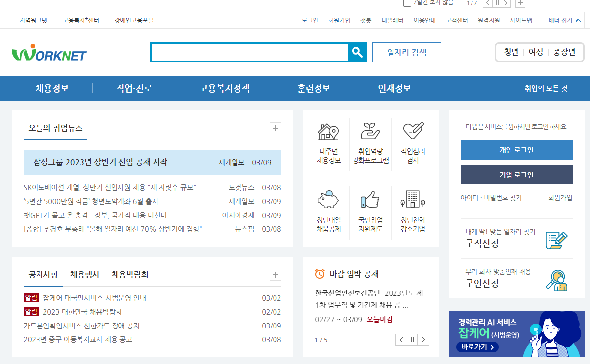Open 한국산업안전보건공단 채용 공고 item
Viewport: 590px width, 364px height.
pos(369,299)
